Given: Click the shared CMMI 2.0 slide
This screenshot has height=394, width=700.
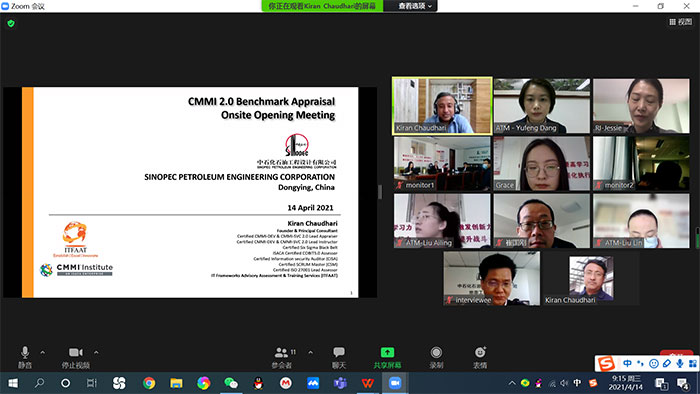Looking at the screenshot, I should coord(190,192).
